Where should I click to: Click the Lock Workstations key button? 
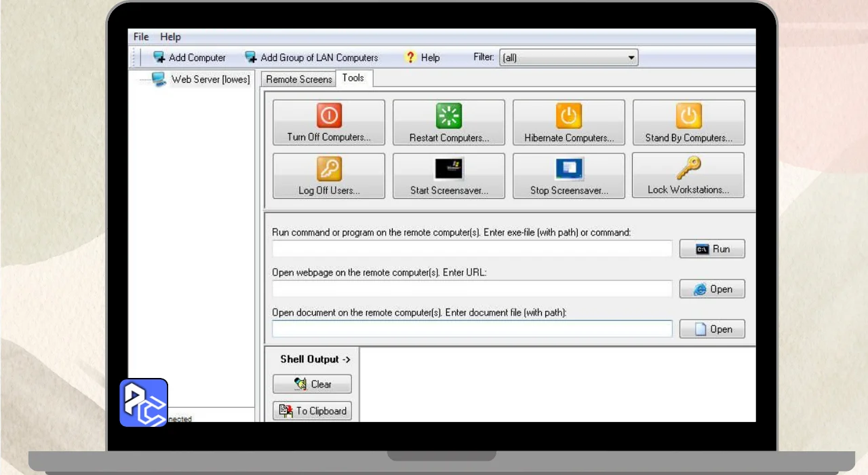pos(688,175)
